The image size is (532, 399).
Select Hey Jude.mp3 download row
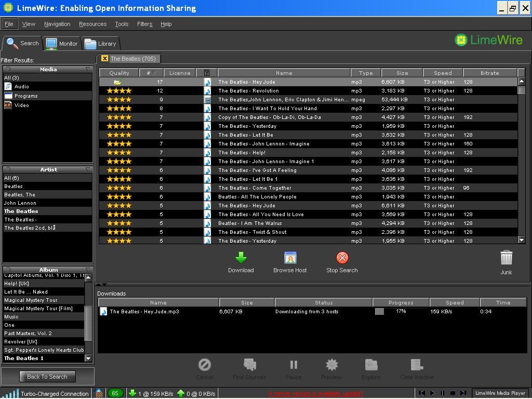(x=312, y=312)
